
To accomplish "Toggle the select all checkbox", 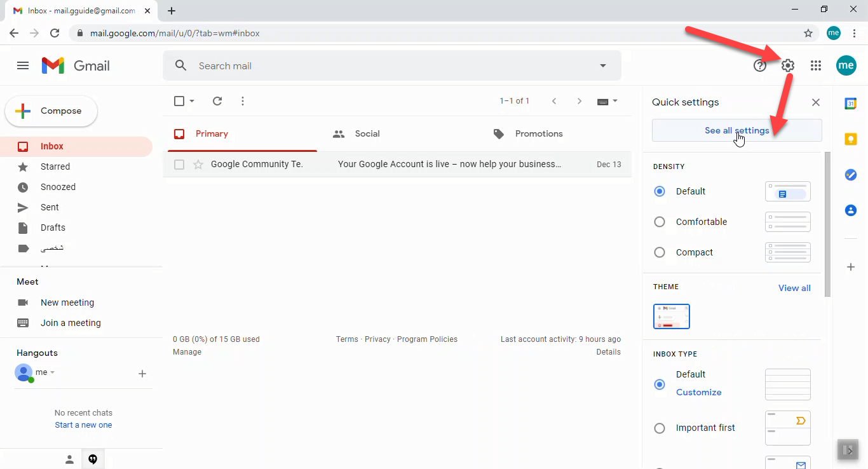I will click(x=179, y=101).
